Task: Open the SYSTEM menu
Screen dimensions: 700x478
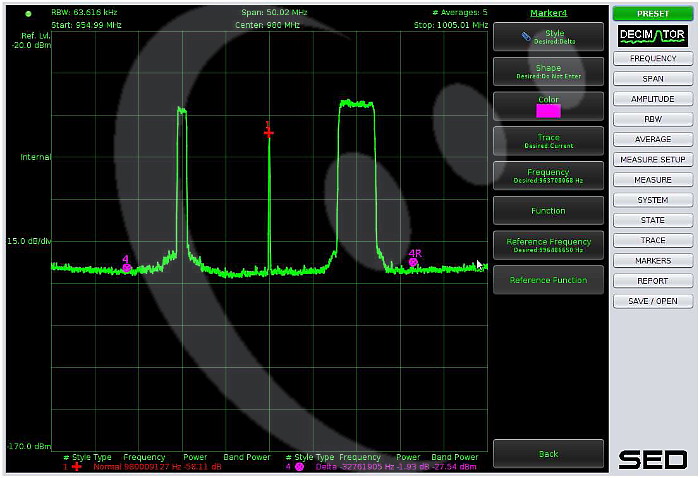Action: pyautogui.click(x=652, y=200)
